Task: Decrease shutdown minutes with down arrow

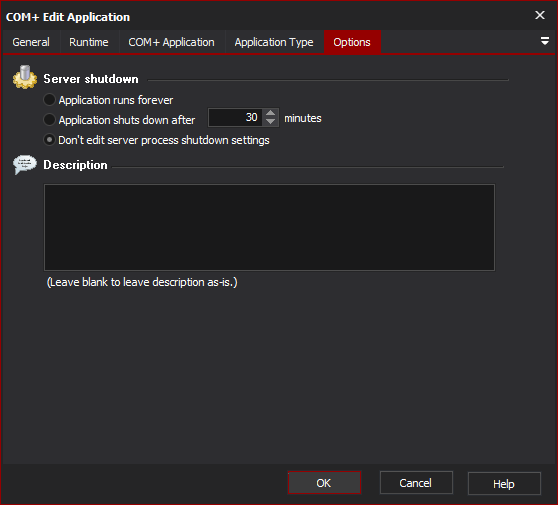Action: (270, 122)
